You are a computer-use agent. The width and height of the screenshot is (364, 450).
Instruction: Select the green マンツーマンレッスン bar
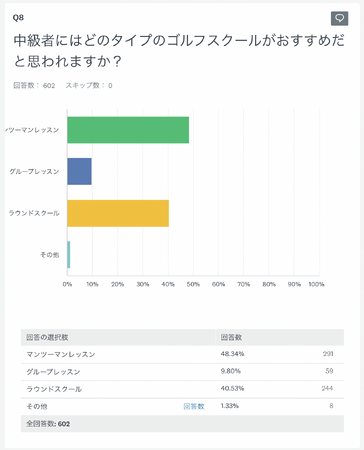(128, 130)
